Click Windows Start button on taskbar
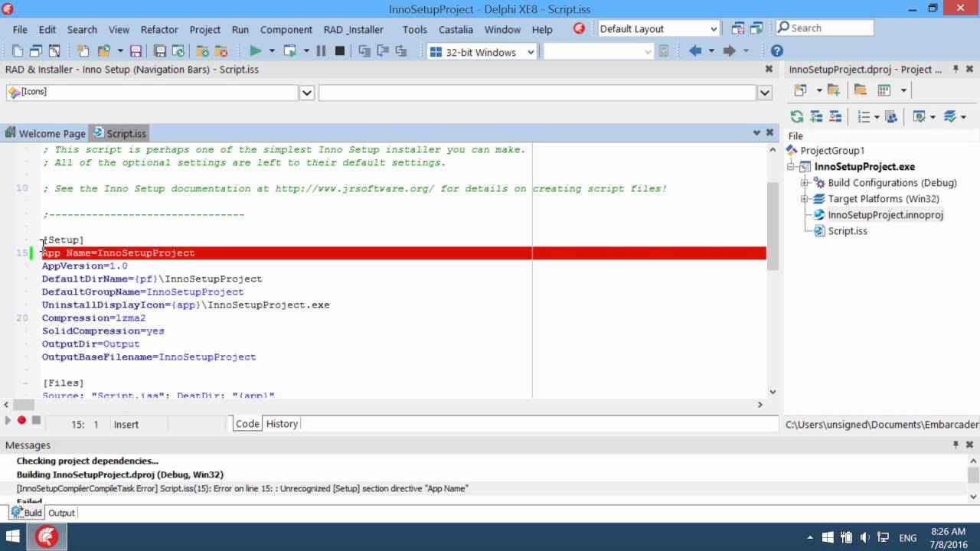Viewport: 980px width, 551px height. (13, 537)
